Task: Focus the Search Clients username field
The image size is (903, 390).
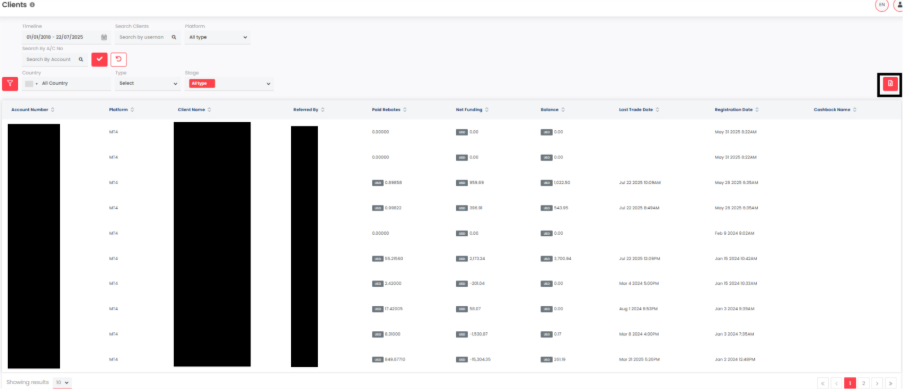Action: point(147,37)
